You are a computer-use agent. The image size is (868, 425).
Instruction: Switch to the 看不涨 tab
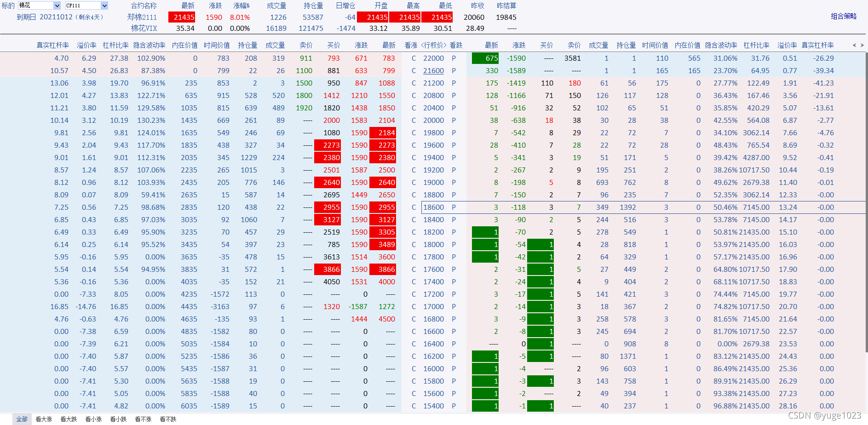coord(143,419)
